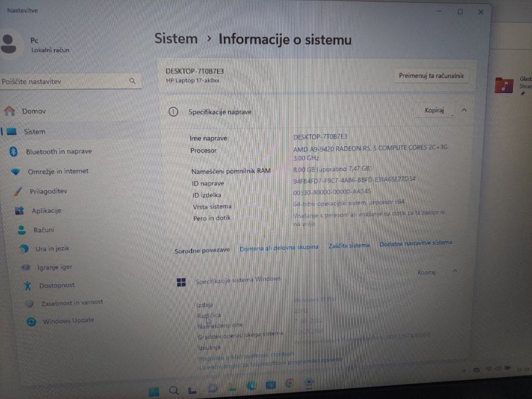The width and height of the screenshot is (532, 399).
Task: Show hidden tray icons chevron
Action: pyautogui.click(x=464, y=371)
